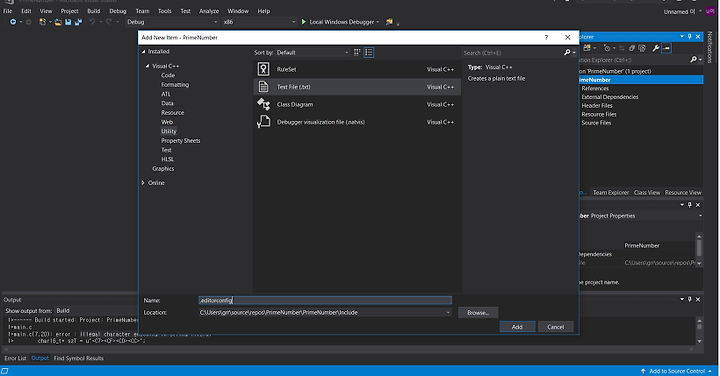The height and width of the screenshot is (376, 720).
Task: Open the Notifications side tab
Action: [x=710, y=47]
